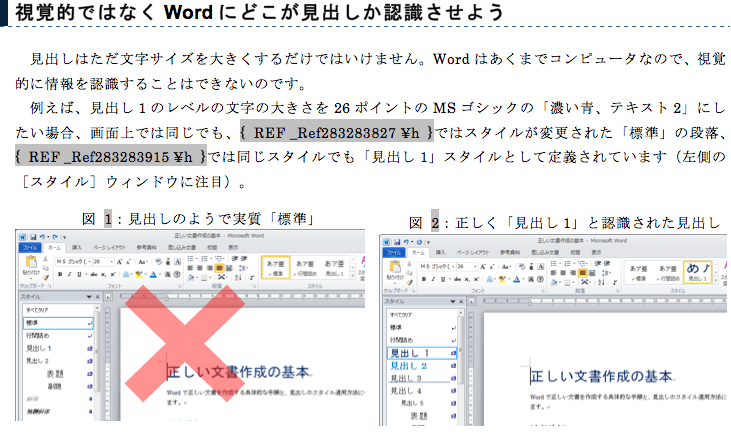Click the ruler tab selector box in Figure 1
This screenshot has height=446, width=731.
[108, 297]
